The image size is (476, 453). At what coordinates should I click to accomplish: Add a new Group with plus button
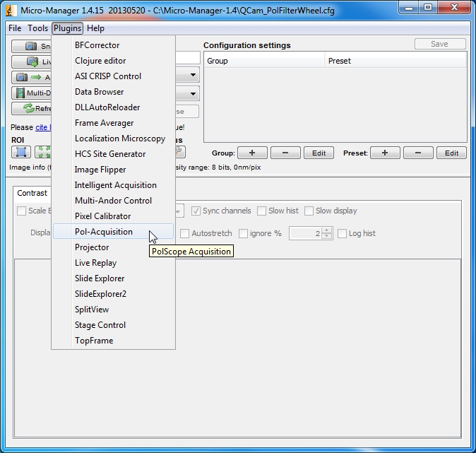tap(252, 153)
